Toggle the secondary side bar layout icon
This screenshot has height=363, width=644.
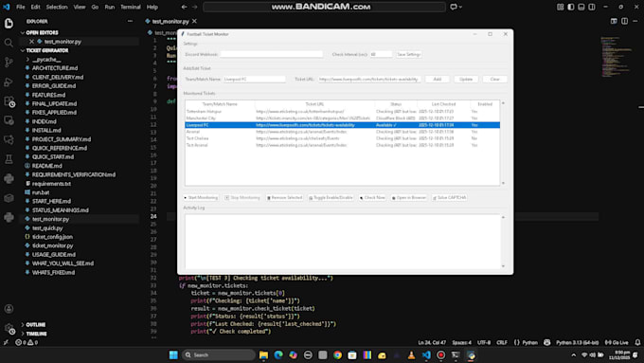pyautogui.click(x=592, y=7)
